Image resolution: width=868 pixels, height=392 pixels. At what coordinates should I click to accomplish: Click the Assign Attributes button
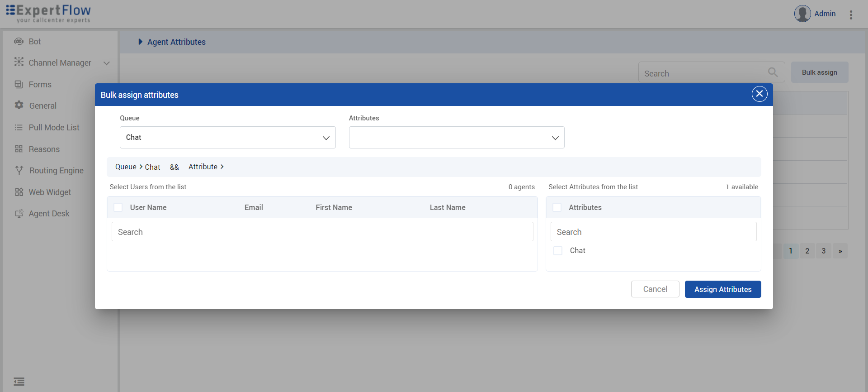click(723, 289)
